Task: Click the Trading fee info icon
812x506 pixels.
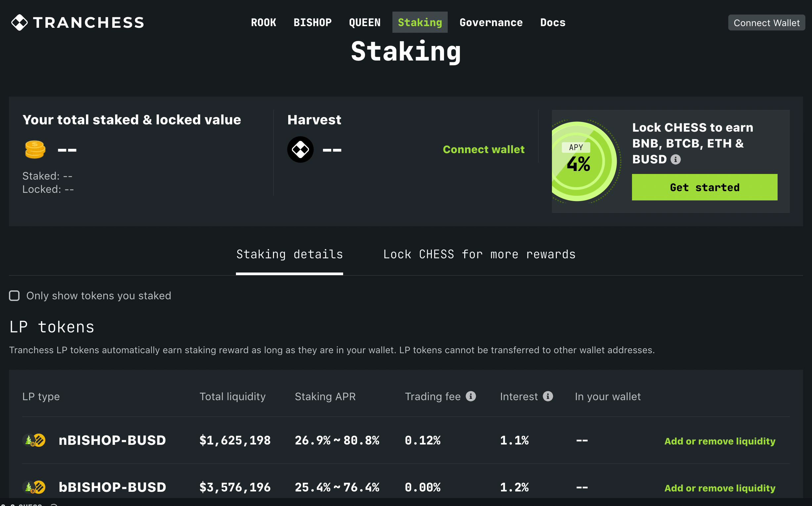Action: [471, 396]
